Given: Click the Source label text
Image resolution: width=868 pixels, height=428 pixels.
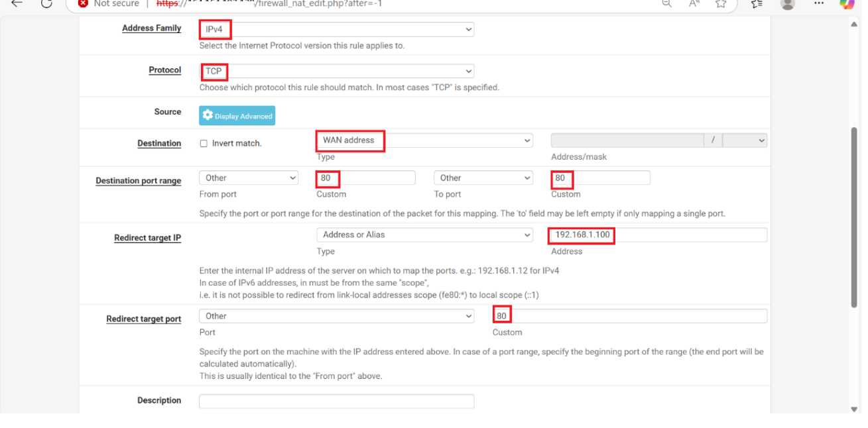Looking at the screenshot, I should tap(168, 112).
